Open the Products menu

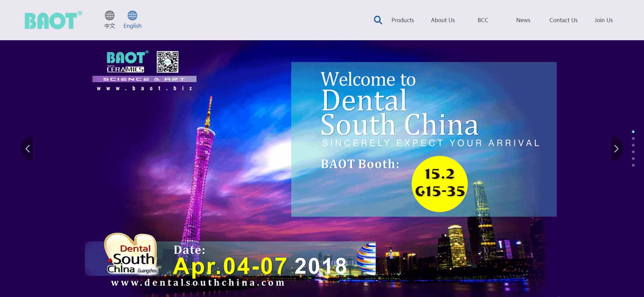tap(402, 20)
